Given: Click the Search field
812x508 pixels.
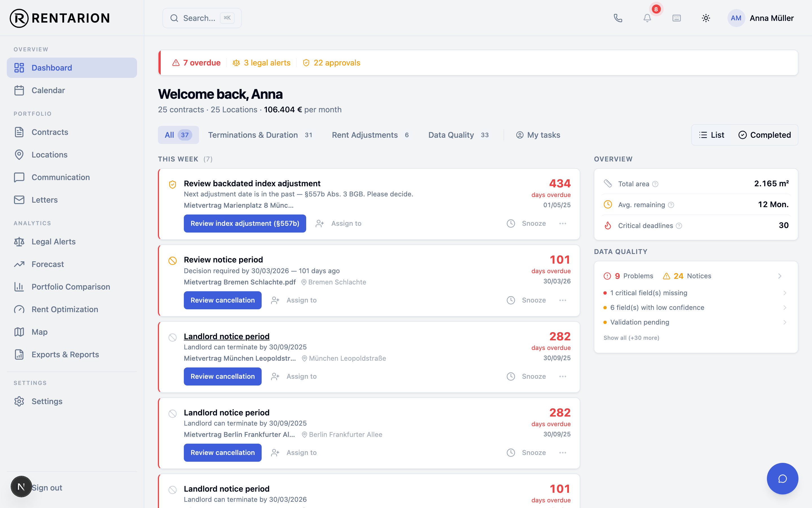Looking at the screenshot, I should click(x=202, y=18).
